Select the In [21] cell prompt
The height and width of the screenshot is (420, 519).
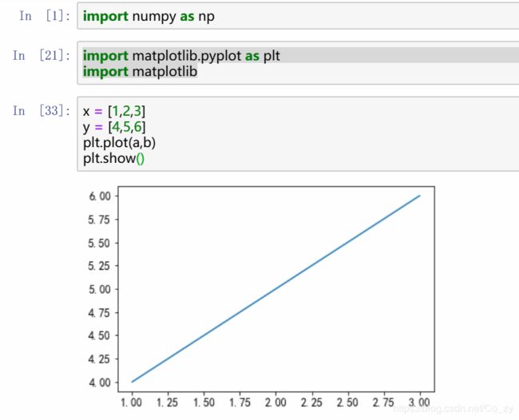(x=42, y=56)
